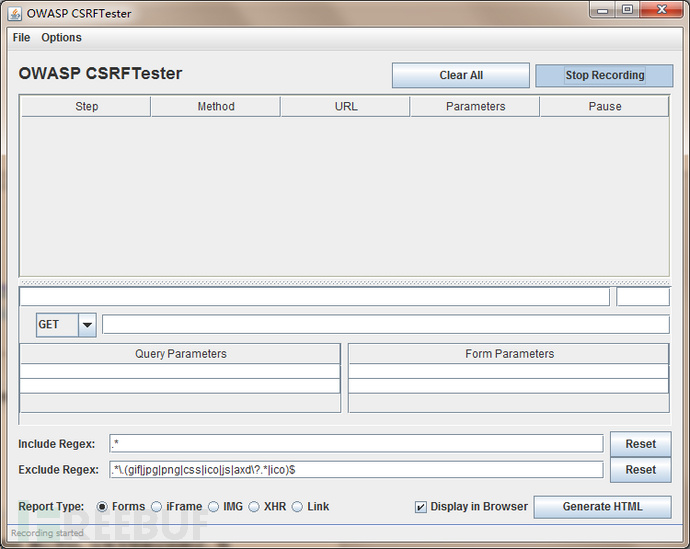690x549 pixels.
Task: Click the URL field beside GET
Action: 385,325
